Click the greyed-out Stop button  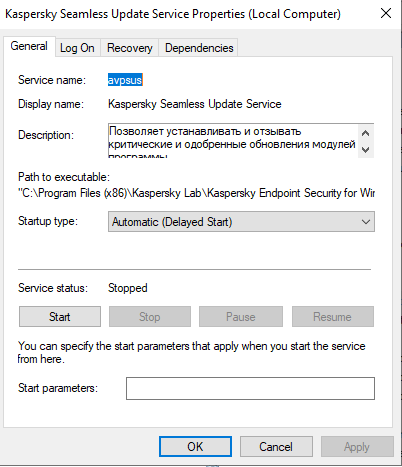(150, 317)
